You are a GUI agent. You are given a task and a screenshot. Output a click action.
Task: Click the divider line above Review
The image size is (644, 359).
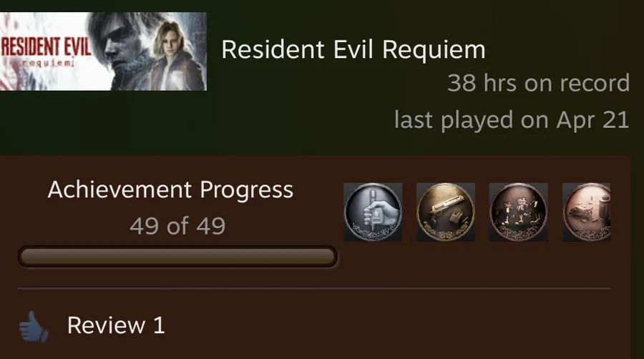314,288
